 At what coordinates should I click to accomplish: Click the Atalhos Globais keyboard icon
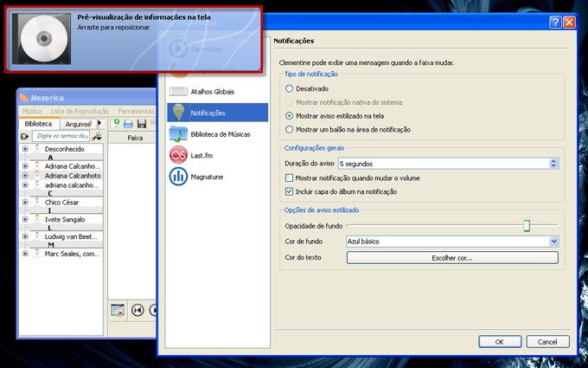click(x=178, y=91)
